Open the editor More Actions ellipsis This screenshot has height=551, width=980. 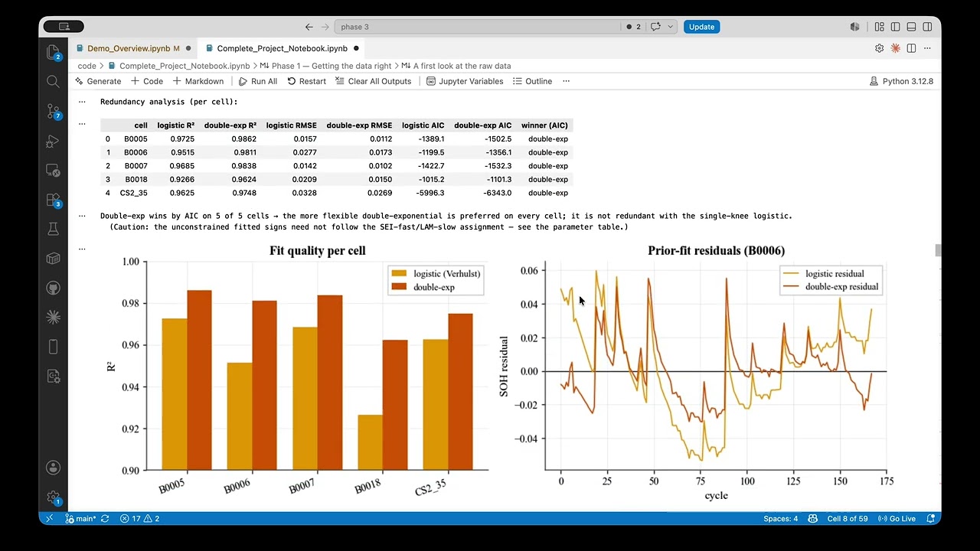pos(927,48)
